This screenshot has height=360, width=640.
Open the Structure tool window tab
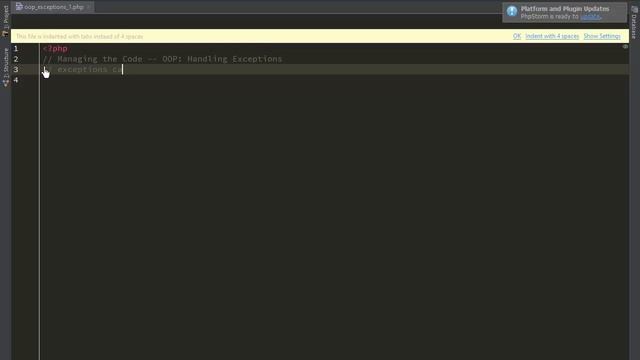(x=5, y=67)
